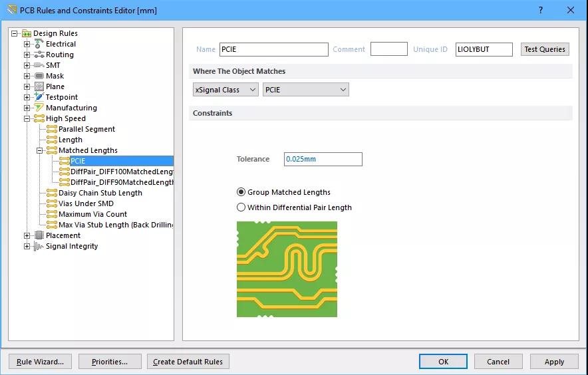Click the Max Via Stub Length icon
Screen dimensions: 588x375
[52, 225]
